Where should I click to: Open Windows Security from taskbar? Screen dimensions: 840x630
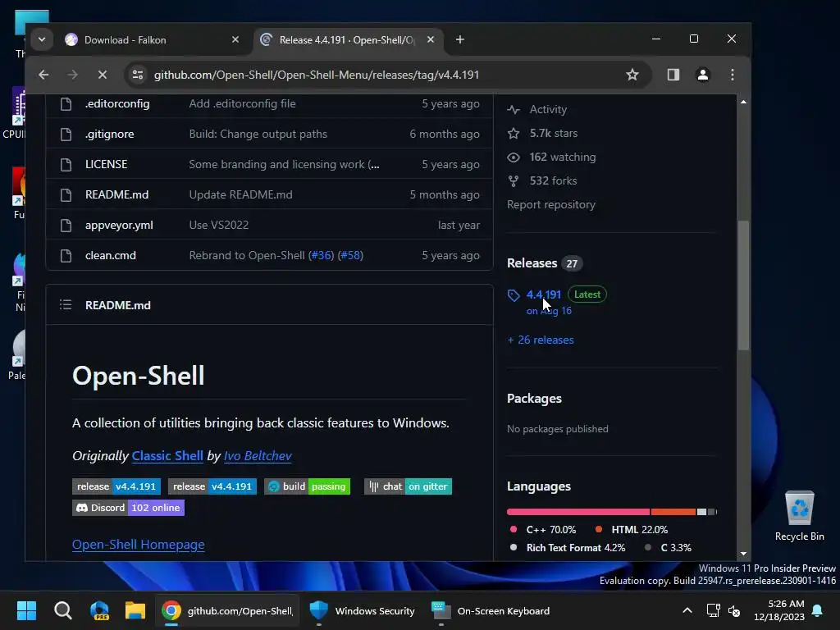click(363, 610)
